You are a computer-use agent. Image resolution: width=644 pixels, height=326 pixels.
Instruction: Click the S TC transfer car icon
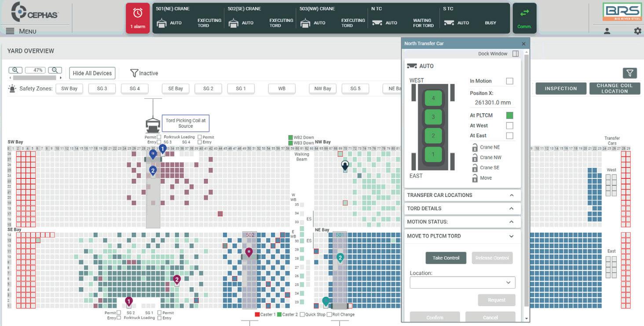coord(449,23)
